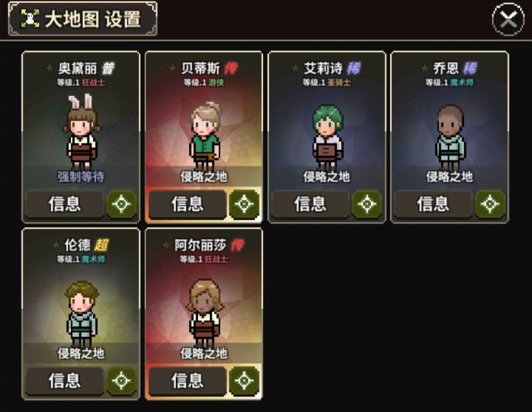532x412 pixels.
Task: Open 信息 for 奥黛丽
Action: point(64,204)
